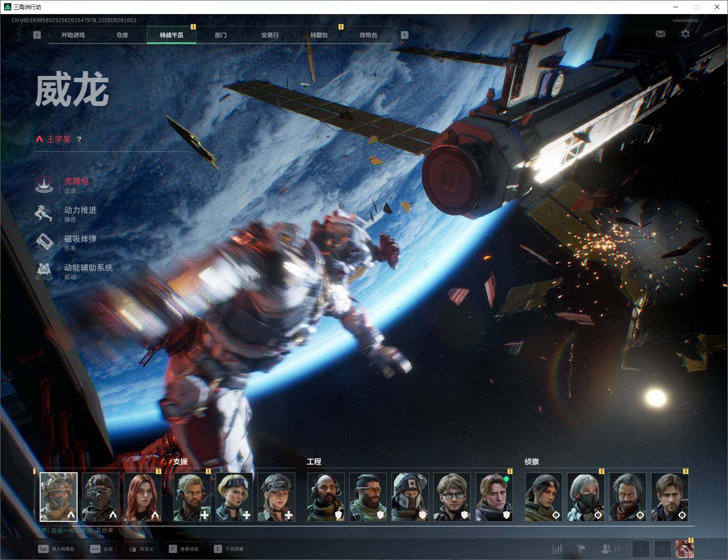Select the 虎蹲炮 skill icon

point(45,185)
